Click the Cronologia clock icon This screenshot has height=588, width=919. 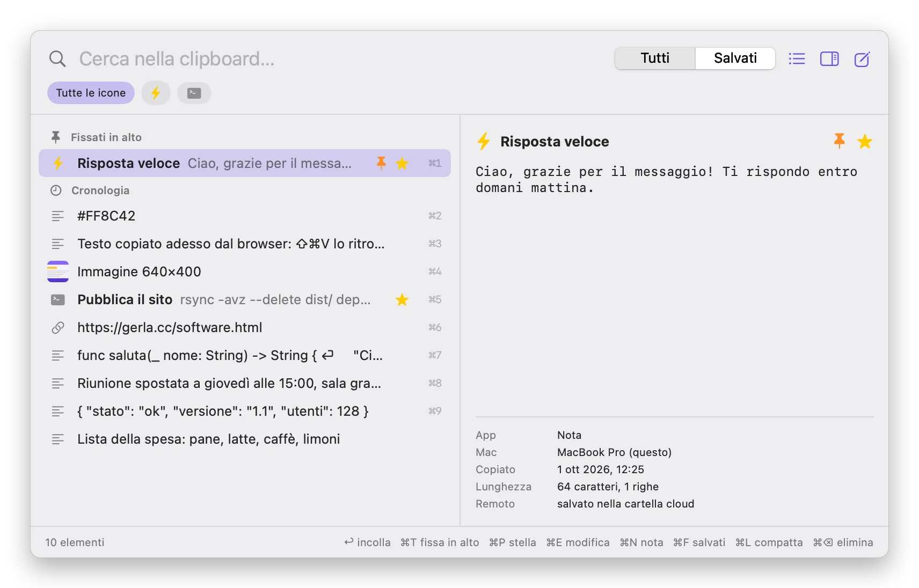coord(56,190)
